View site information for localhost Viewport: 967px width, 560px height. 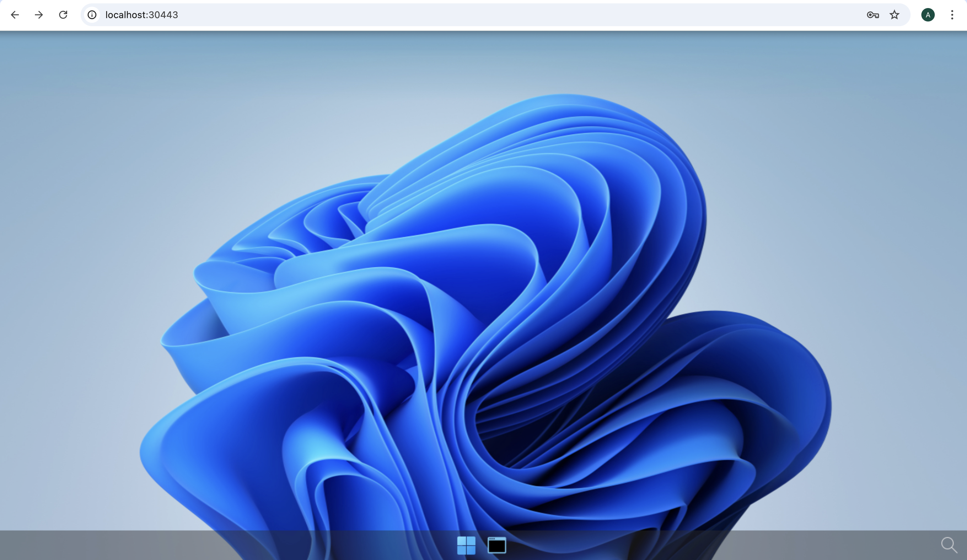point(92,15)
